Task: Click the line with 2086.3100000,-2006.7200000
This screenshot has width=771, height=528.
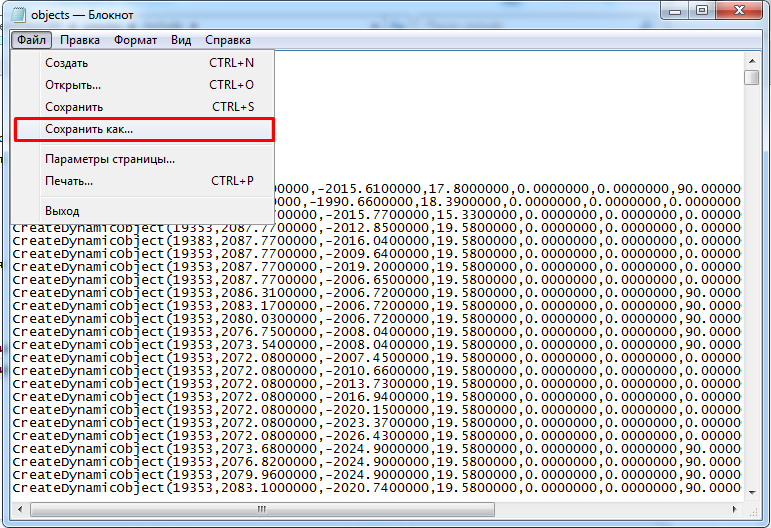Action: point(377,293)
